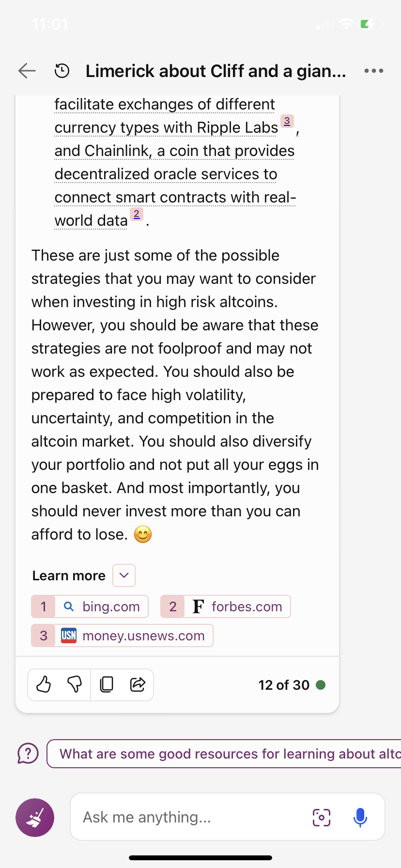Share the response
The image size is (401, 868).
pyautogui.click(x=138, y=684)
